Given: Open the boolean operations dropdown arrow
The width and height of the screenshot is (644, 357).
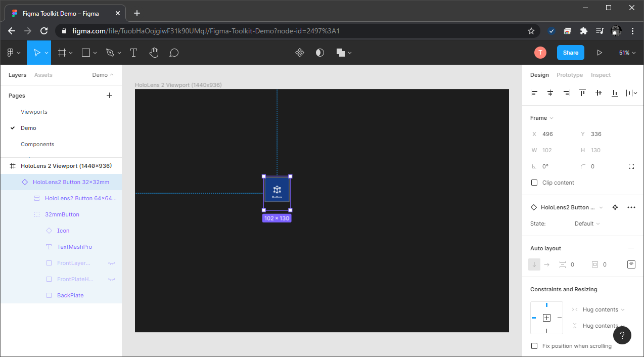Looking at the screenshot, I should click(x=350, y=53).
